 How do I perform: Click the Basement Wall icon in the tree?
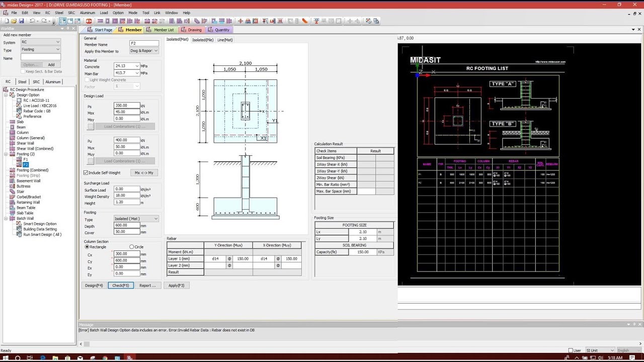coord(13,181)
